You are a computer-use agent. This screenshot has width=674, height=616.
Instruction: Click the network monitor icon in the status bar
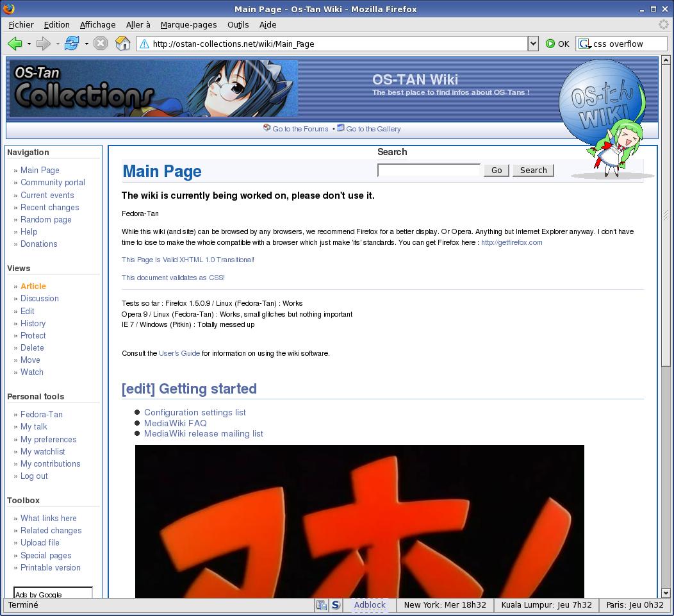[x=322, y=605]
